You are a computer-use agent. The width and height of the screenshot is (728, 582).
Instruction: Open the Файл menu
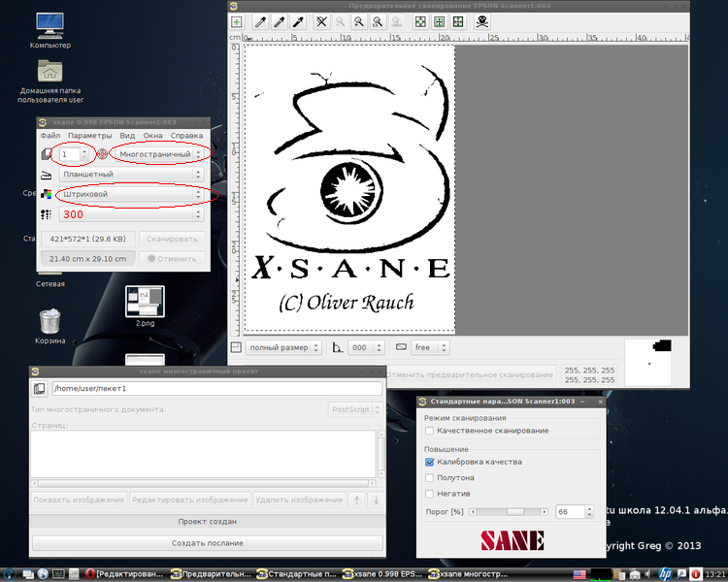click(50, 136)
